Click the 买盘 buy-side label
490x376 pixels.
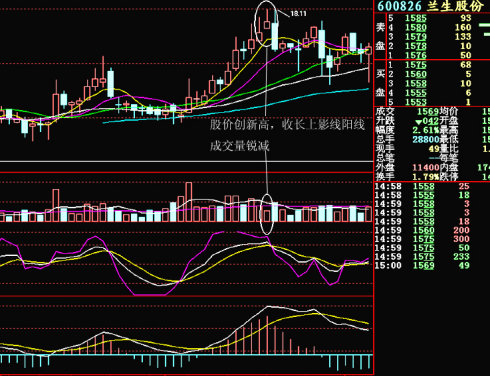pos(380,83)
